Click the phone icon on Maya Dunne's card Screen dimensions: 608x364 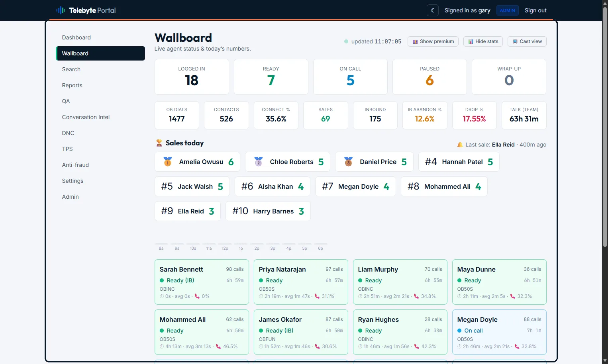(x=513, y=296)
